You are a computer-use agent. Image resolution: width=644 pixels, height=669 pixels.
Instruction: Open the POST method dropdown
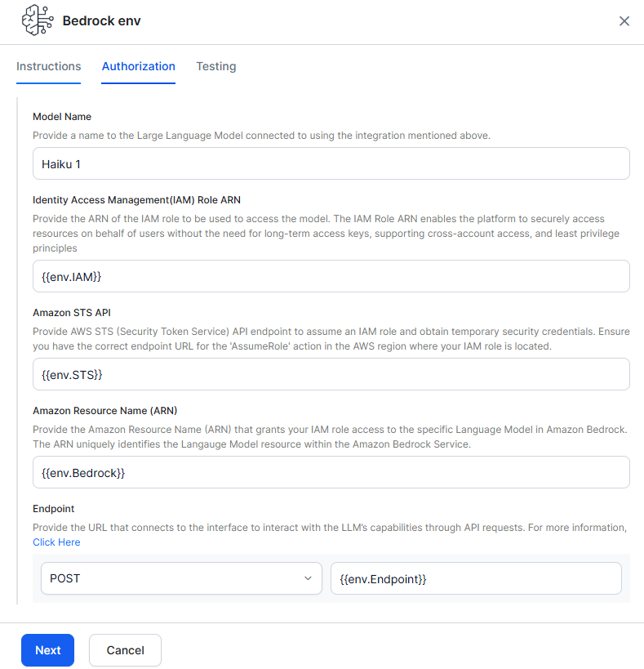(x=180, y=578)
